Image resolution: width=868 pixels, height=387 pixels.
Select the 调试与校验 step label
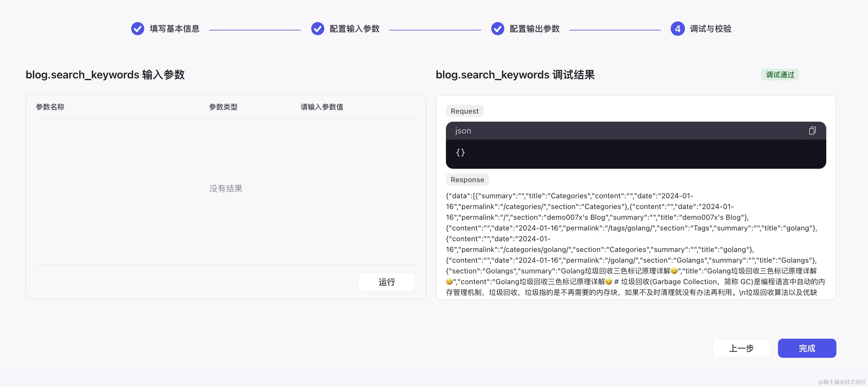[710, 29]
